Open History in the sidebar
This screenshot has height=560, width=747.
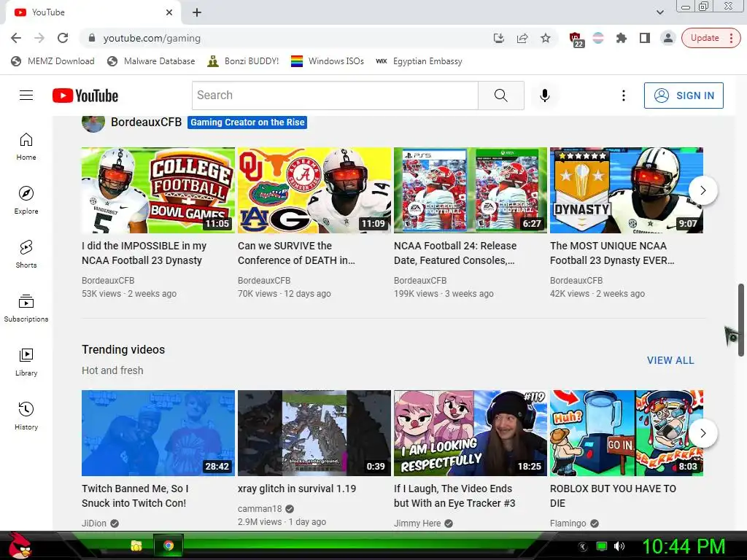point(26,416)
